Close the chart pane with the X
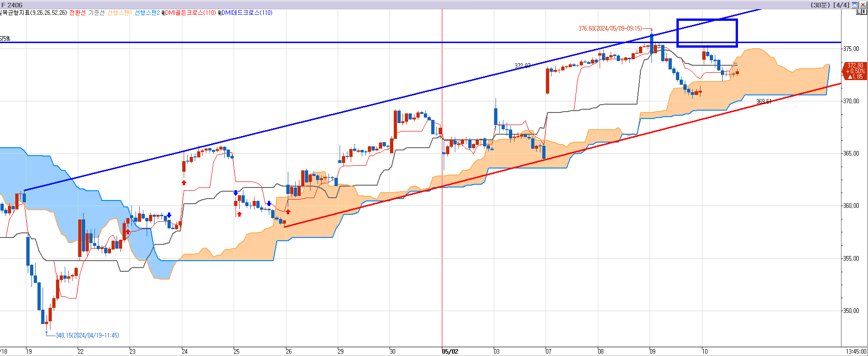This screenshot has height=356, width=868. (863, 5)
